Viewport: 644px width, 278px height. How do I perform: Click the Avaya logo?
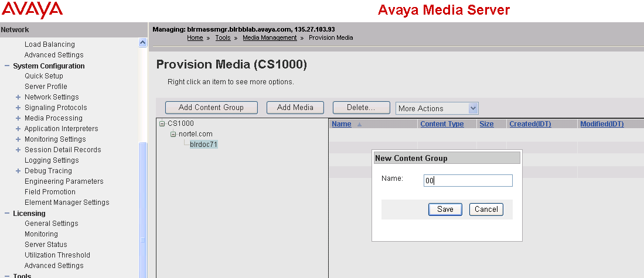(32, 10)
